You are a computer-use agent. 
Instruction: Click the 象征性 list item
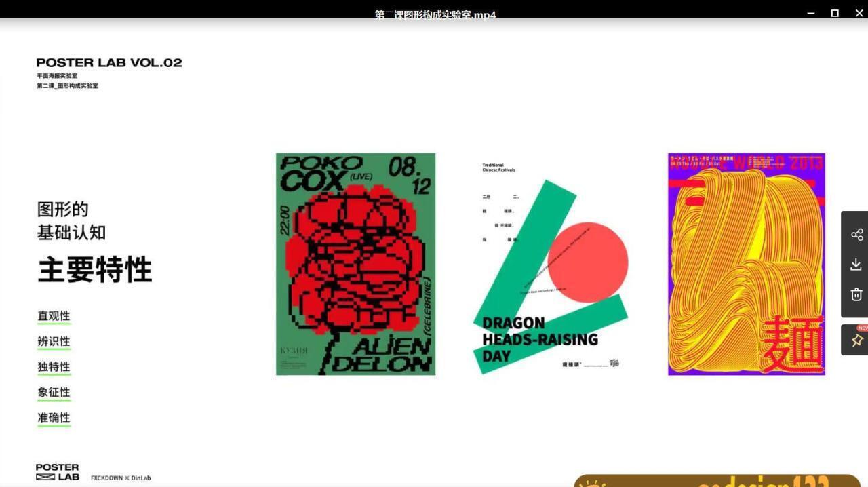[54, 392]
